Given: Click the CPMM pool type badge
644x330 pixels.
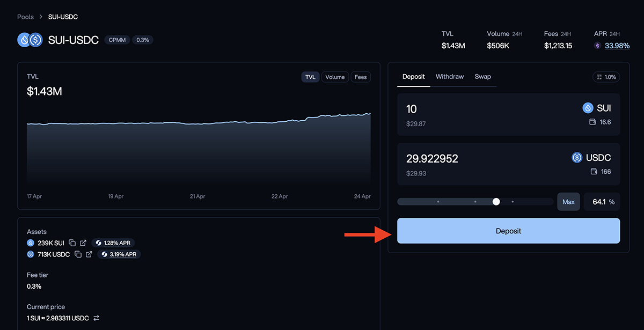Looking at the screenshot, I should click(x=117, y=40).
